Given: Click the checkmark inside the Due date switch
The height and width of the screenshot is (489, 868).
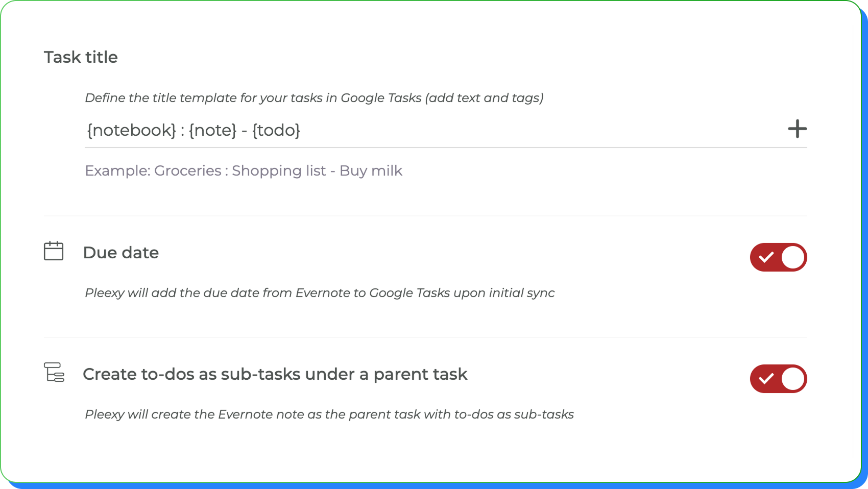Looking at the screenshot, I should pos(766,257).
